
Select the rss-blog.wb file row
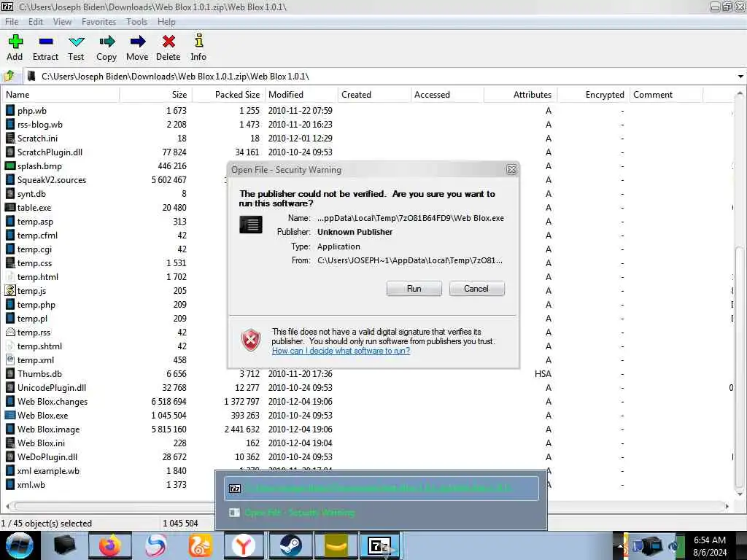tap(367, 124)
